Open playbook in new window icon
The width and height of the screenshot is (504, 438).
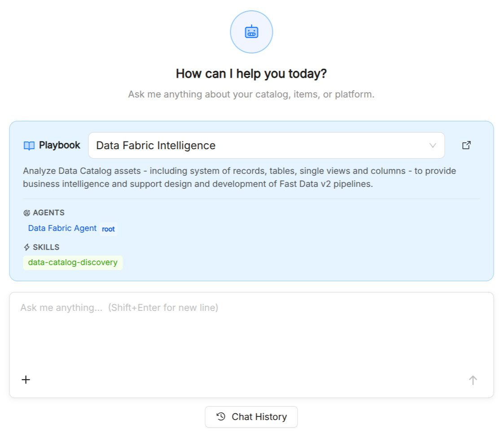[466, 145]
